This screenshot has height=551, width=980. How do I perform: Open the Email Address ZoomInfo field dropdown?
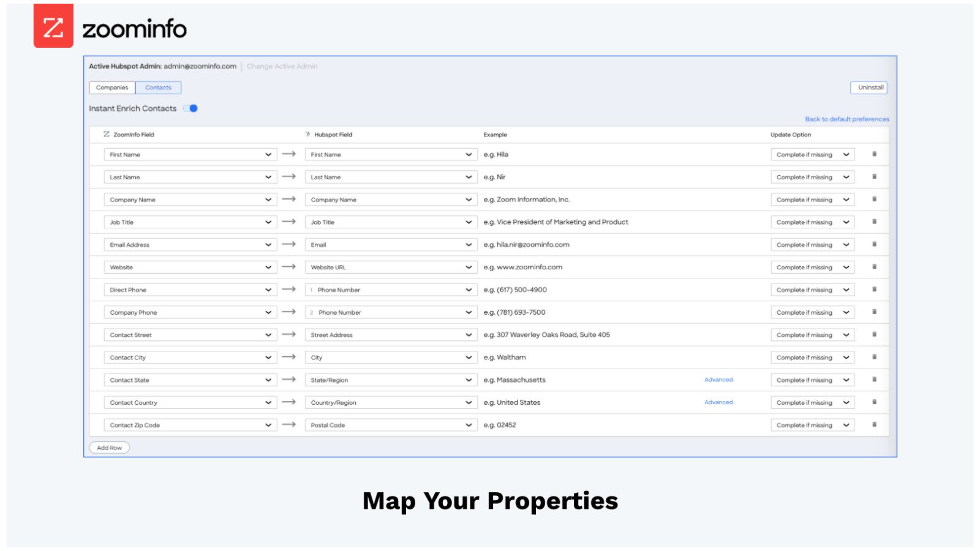(190, 245)
